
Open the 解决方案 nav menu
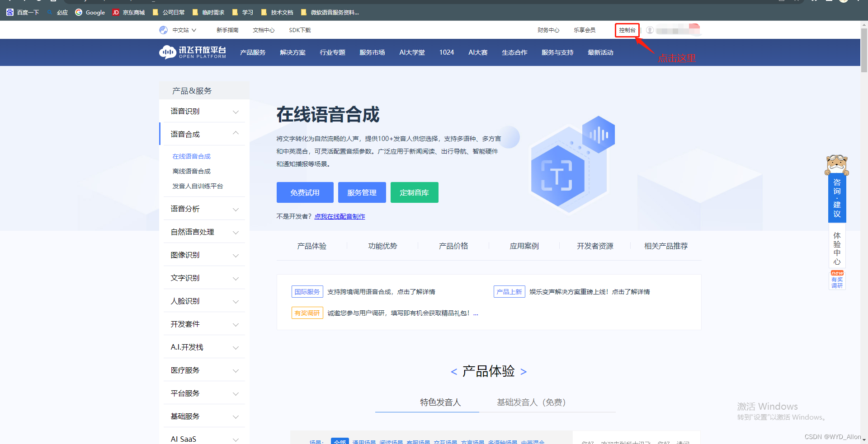coord(292,52)
